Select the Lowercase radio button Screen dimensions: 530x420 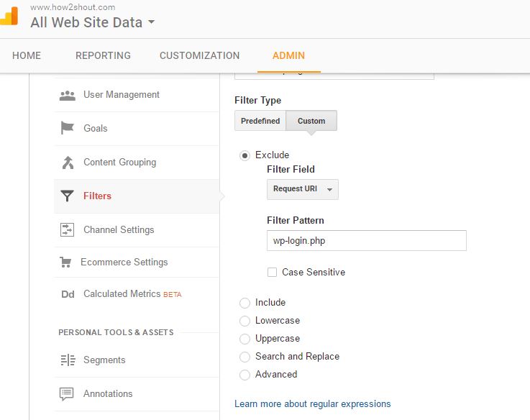pos(245,321)
